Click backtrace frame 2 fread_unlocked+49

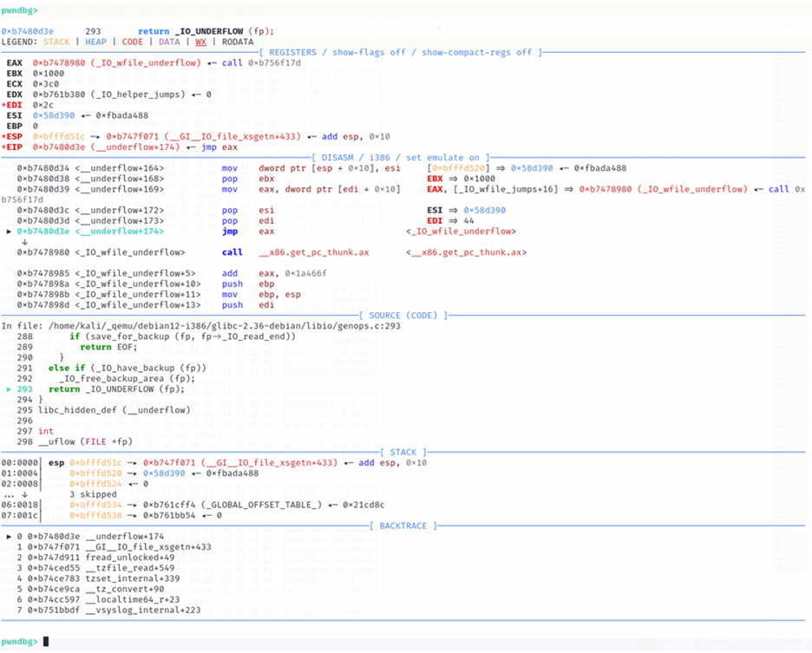(x=95, y=558)
